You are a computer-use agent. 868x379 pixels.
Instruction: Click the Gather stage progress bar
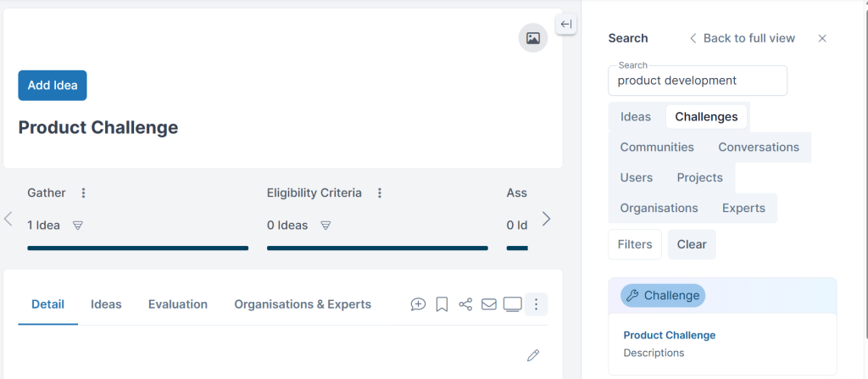point(138,248)
